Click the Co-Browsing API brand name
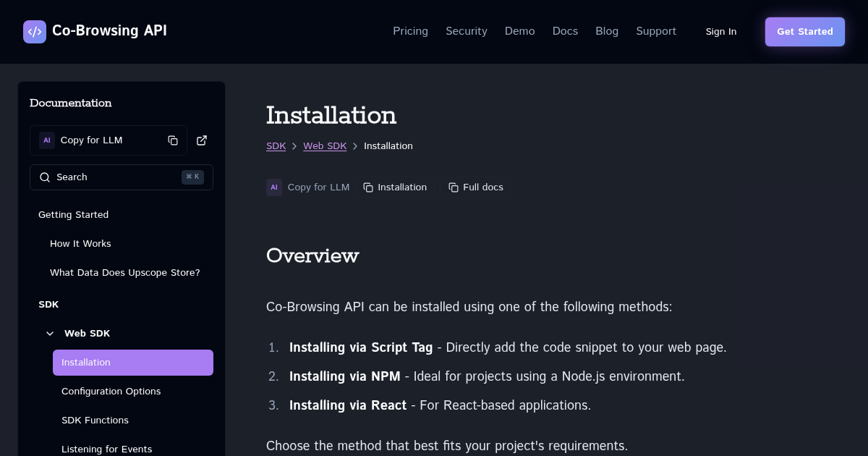 click(109, 30)
